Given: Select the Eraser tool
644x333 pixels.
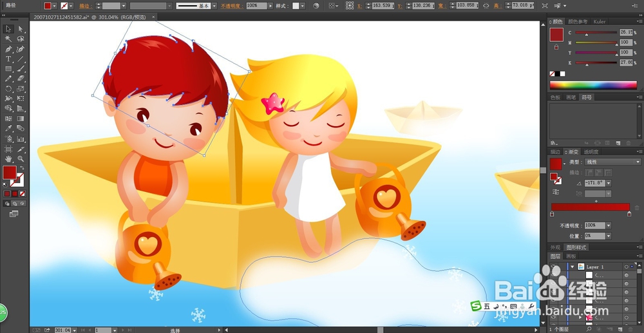Looking at the screenshot, I should 21,79.
